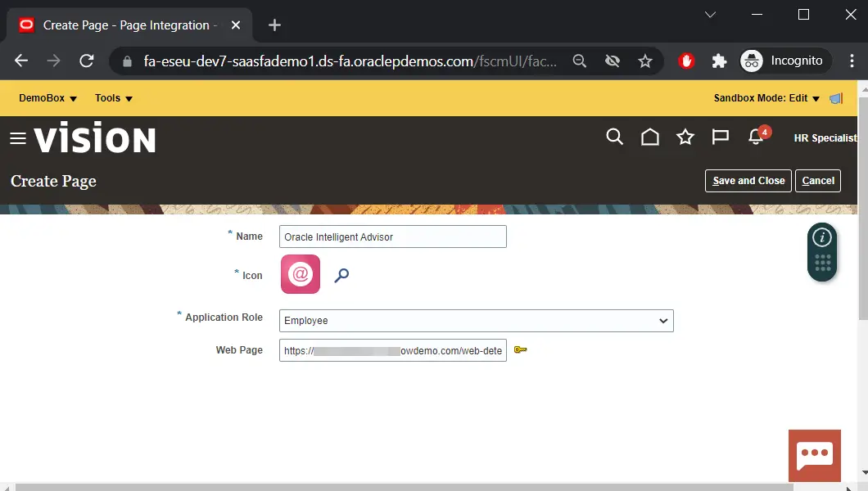The width and height of the screenshot is (868, 491).
Task: Go to the Home icon
Action: [x=650, y=137]
